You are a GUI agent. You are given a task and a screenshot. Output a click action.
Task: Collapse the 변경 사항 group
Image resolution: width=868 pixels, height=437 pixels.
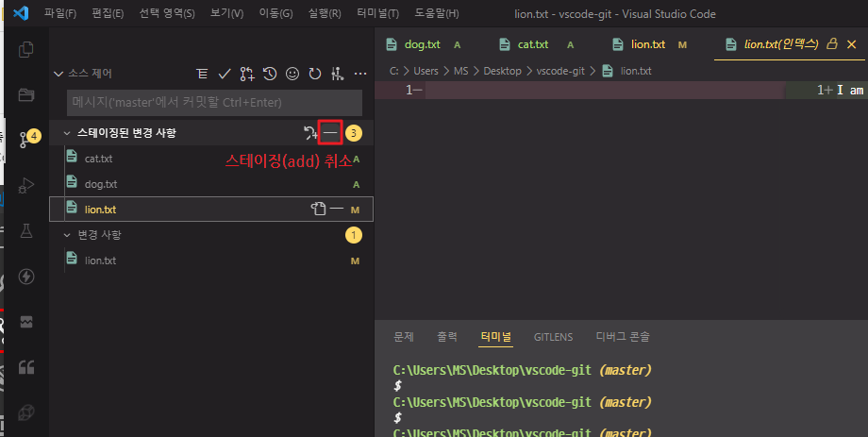67,235
